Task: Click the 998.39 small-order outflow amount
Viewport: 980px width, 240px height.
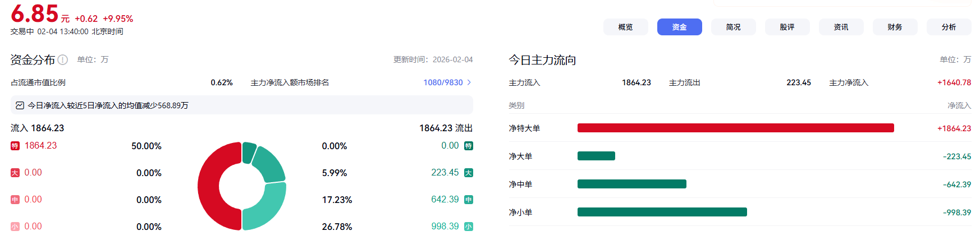Action: tap(445, 227)
